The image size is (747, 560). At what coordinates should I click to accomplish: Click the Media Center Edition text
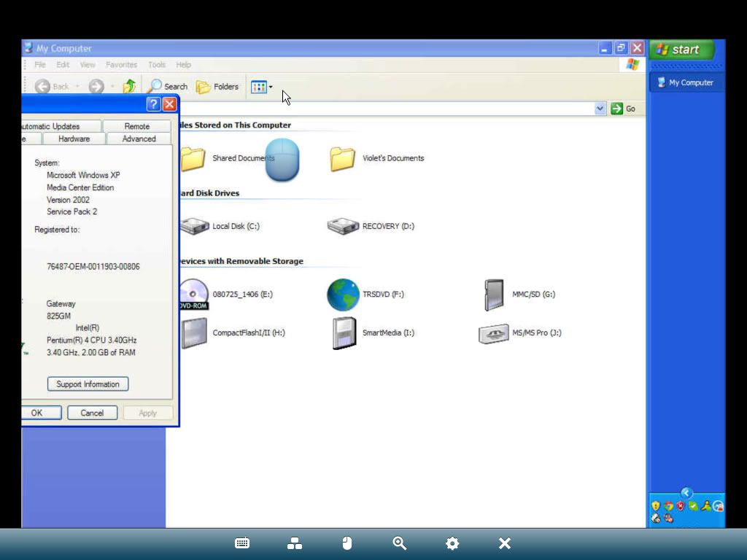[x=80, y=187]
